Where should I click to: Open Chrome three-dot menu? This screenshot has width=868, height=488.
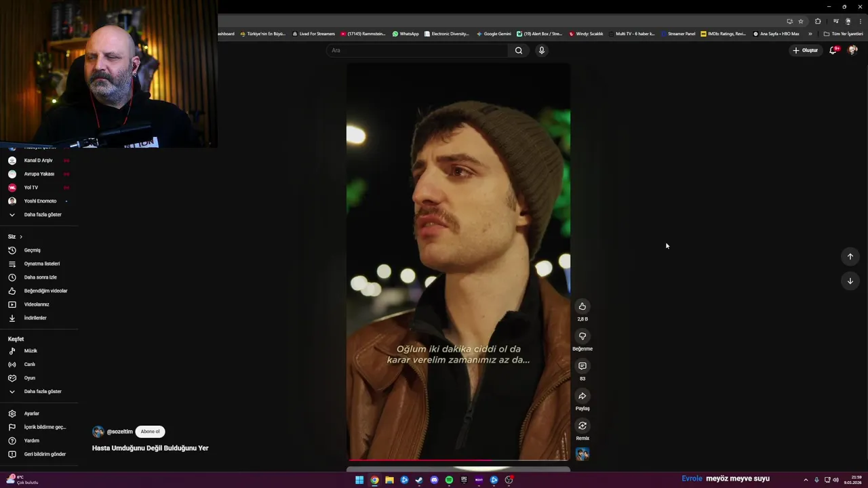tap(860, 21)
